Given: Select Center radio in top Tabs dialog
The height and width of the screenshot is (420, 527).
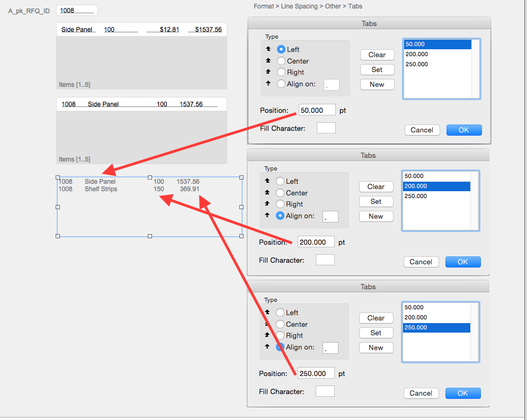Looking at the screenshot, I should pos(281,61).
